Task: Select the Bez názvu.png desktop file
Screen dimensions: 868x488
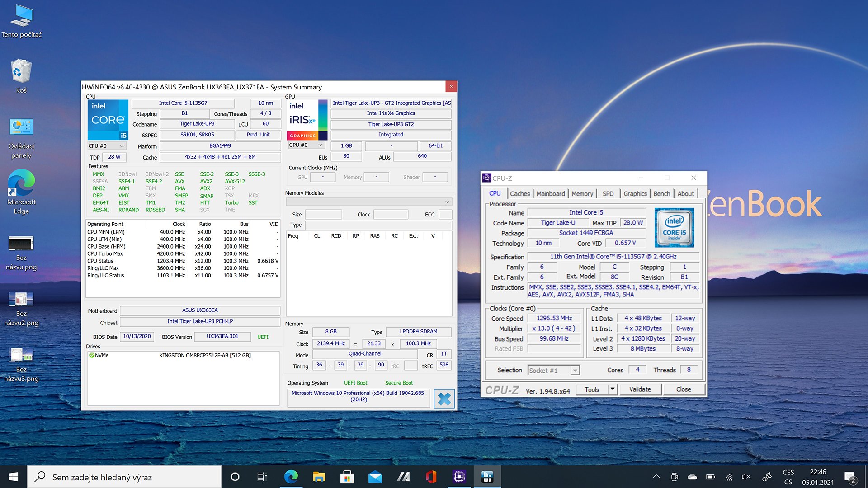Action: click(x=21, y=253)
